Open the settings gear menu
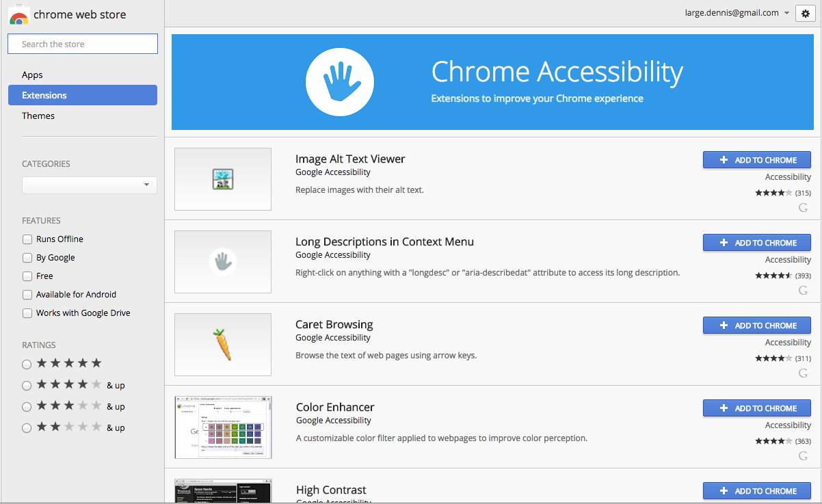Screen dimensions: 822x504 pyautogui.click(x=804, y=13)
